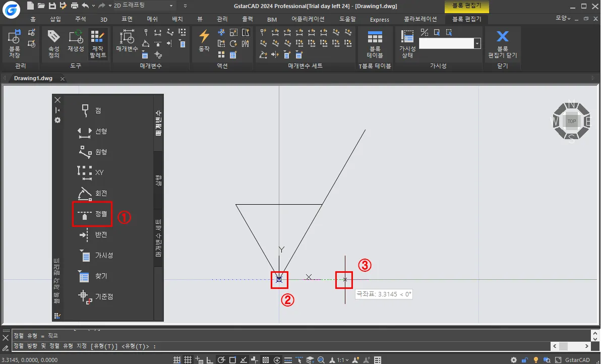Select the 선형 (linear) parameter in palette

click(x=92, y=131)
